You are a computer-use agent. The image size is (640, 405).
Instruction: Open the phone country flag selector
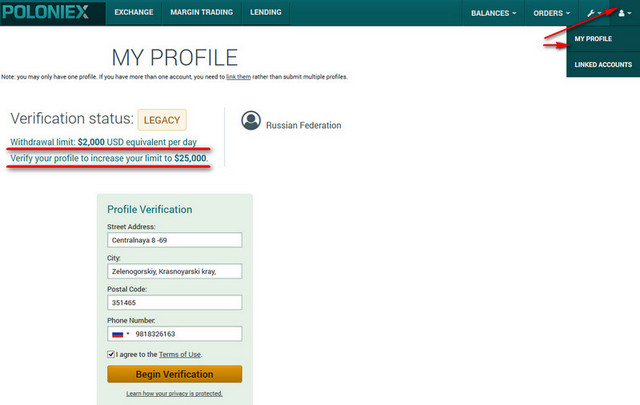tap(120, 334)
